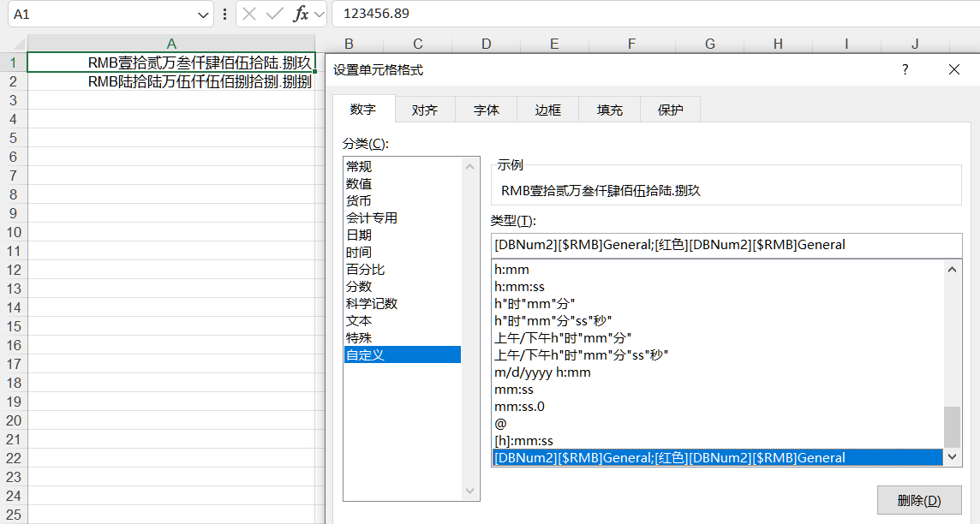Open the insert function fx icon
The image size is (980, 524).
click(x=301, y=14)
